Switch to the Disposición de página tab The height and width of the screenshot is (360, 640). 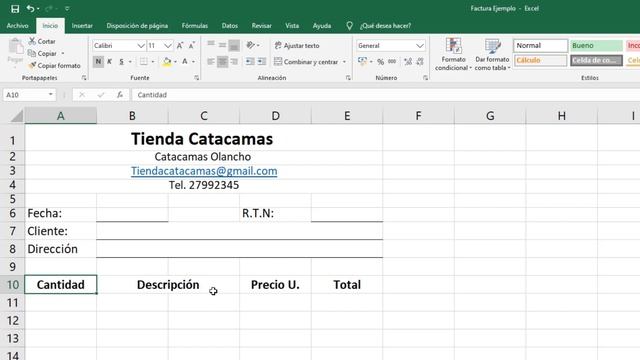coord(137,26)
